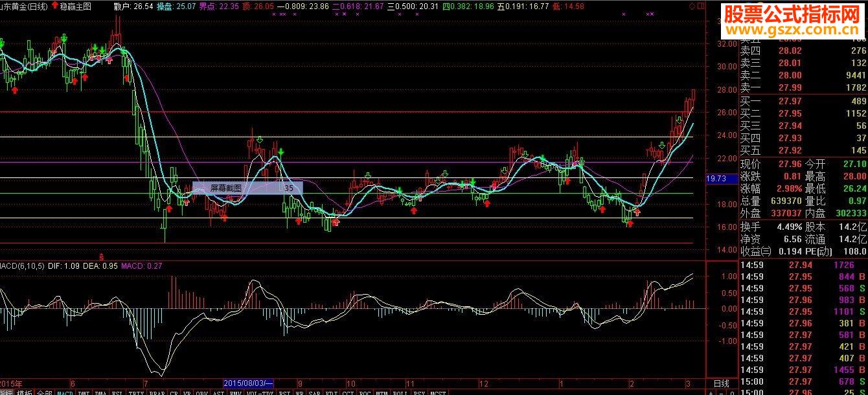Click the 买五 price 27.92
The height and width of the screenshot is (395, 868).
790,150
